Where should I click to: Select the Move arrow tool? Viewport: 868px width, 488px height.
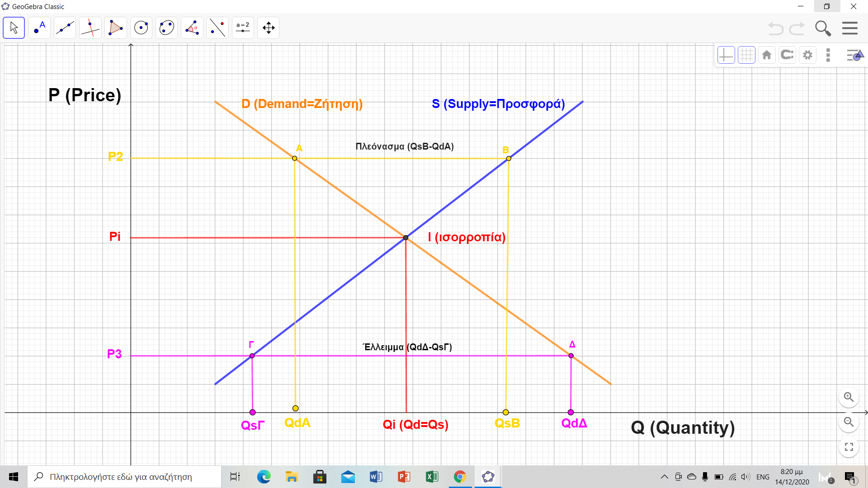(x=14, y=28)
